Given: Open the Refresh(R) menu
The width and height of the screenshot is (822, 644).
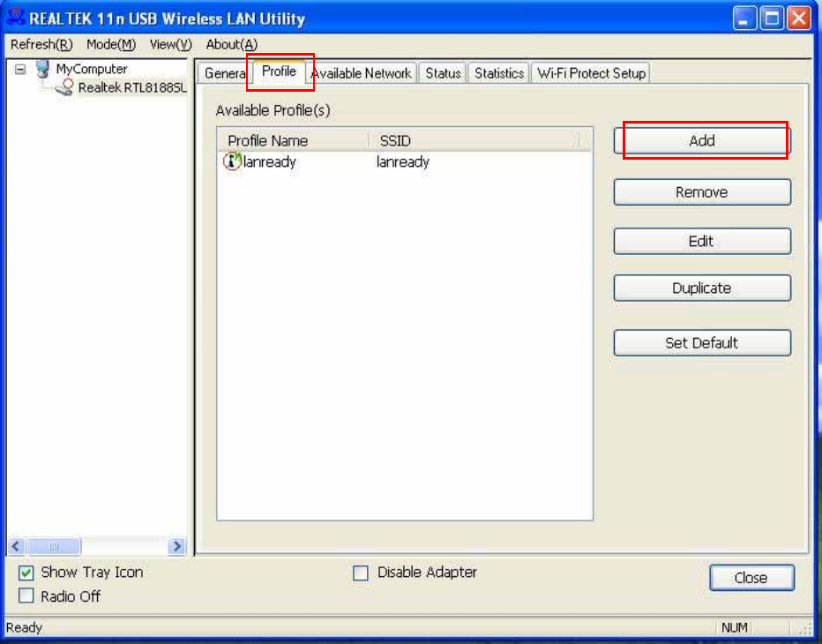Looking at the screenshot, I should click(x=41, y=45).
